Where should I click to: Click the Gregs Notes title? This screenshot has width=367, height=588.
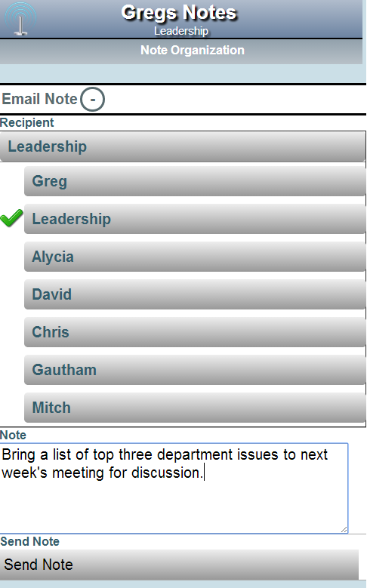[x=179, y=13]
